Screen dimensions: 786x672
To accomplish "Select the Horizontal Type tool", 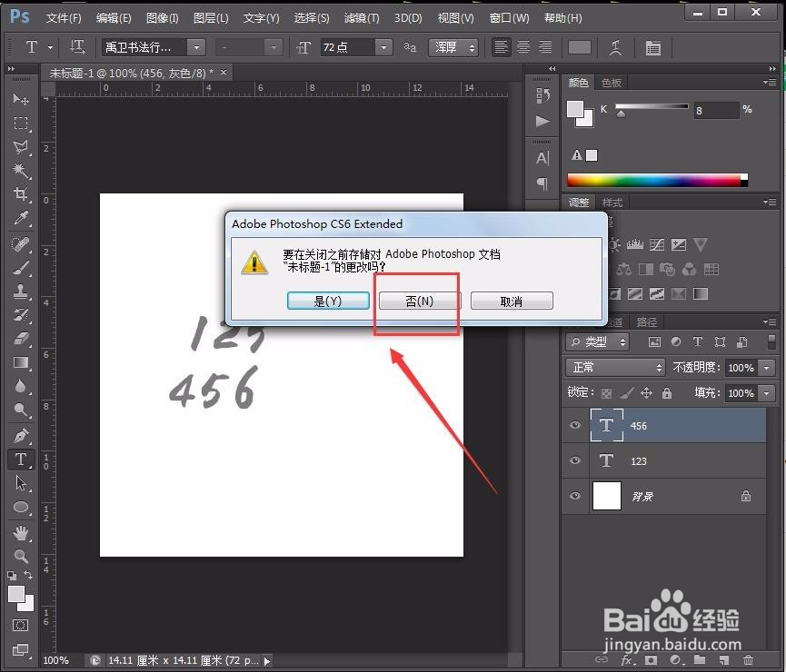I will [21, 459].
